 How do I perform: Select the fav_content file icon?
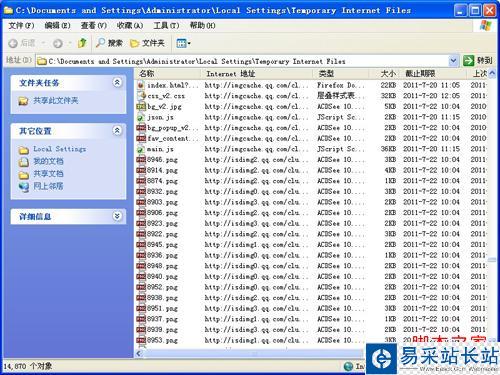pos(141,138)
